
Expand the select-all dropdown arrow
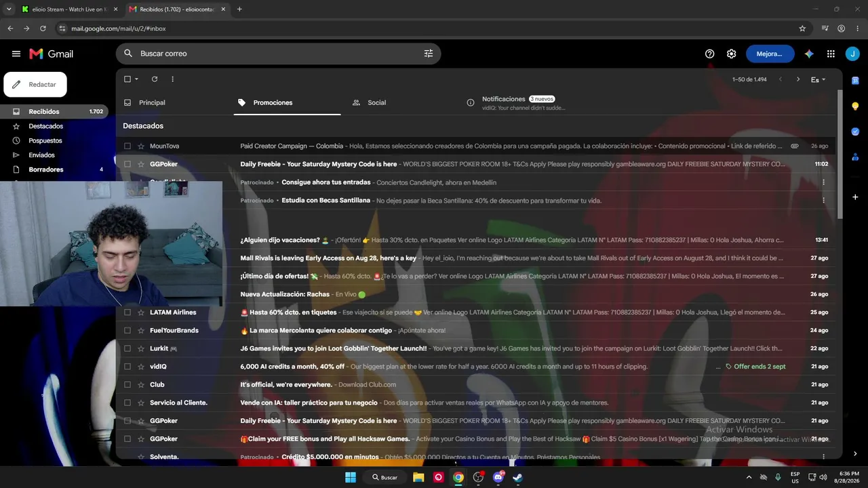click(137, 79)
